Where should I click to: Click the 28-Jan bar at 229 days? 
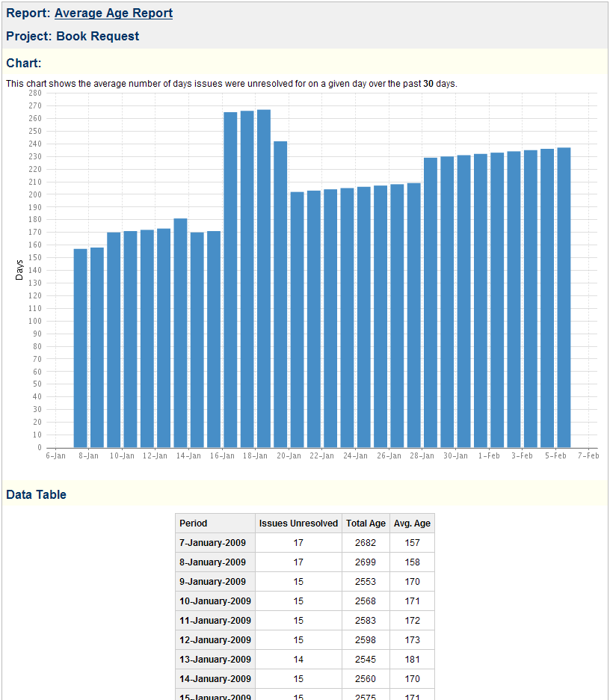tap(430, 303)
